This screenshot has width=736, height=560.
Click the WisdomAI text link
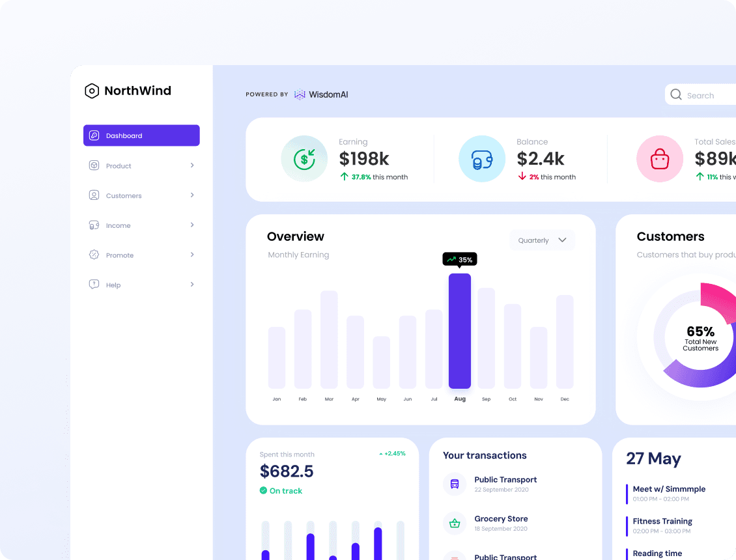[x=328, y=94]
